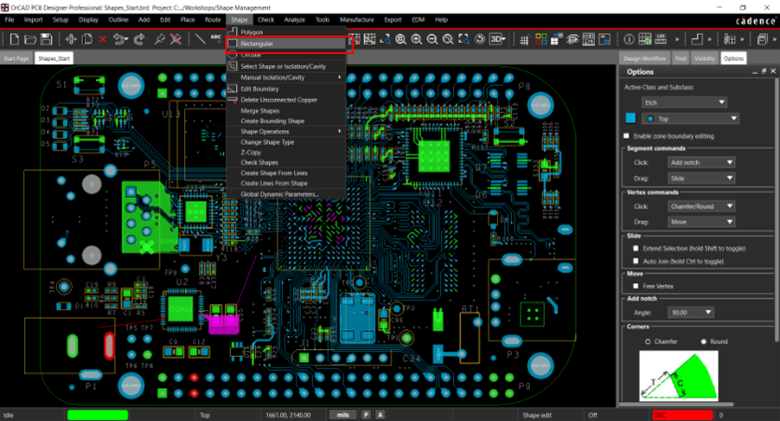
Task: Click the Show Element info icon
Action: tap(629, 39)
